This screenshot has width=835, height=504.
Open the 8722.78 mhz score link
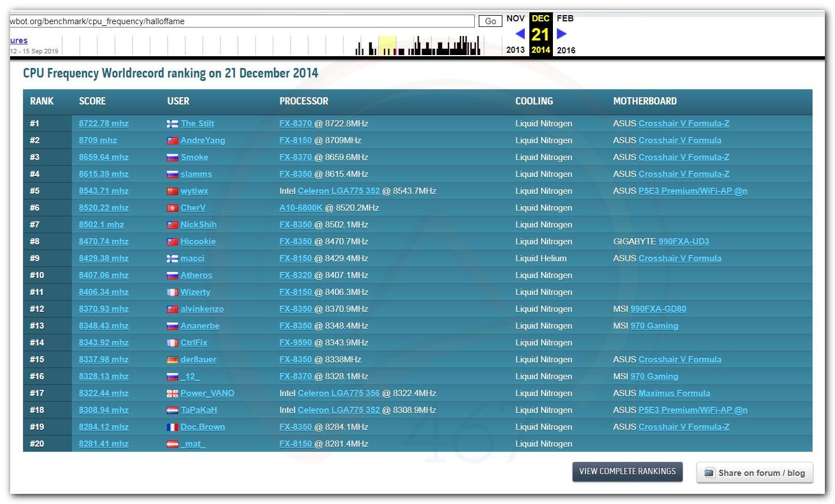coord(103,124)
